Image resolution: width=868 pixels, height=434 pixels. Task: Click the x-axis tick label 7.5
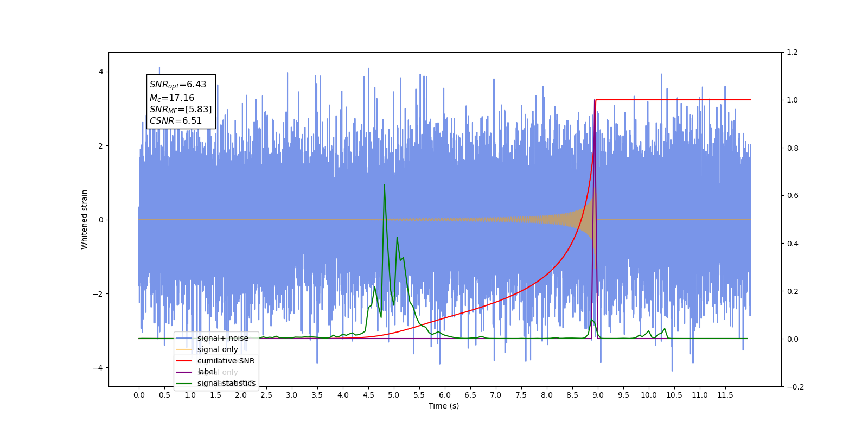click(521, 395)
